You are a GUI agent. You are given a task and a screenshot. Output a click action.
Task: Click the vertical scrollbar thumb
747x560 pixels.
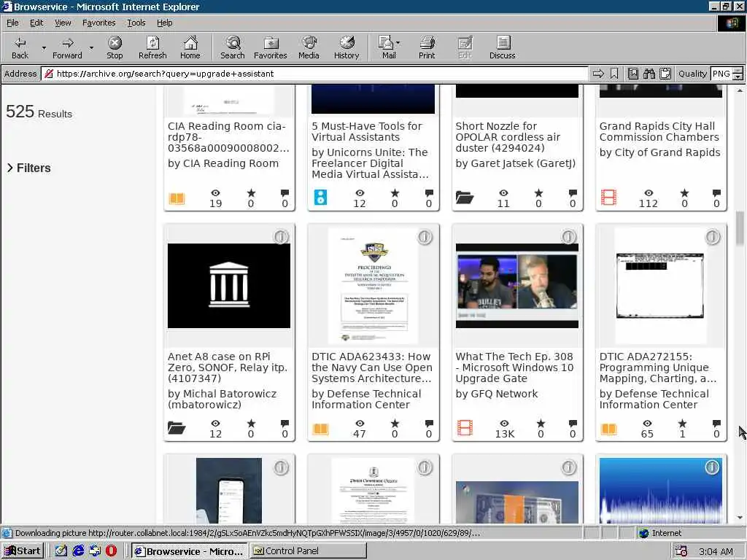tap(740, 227)
